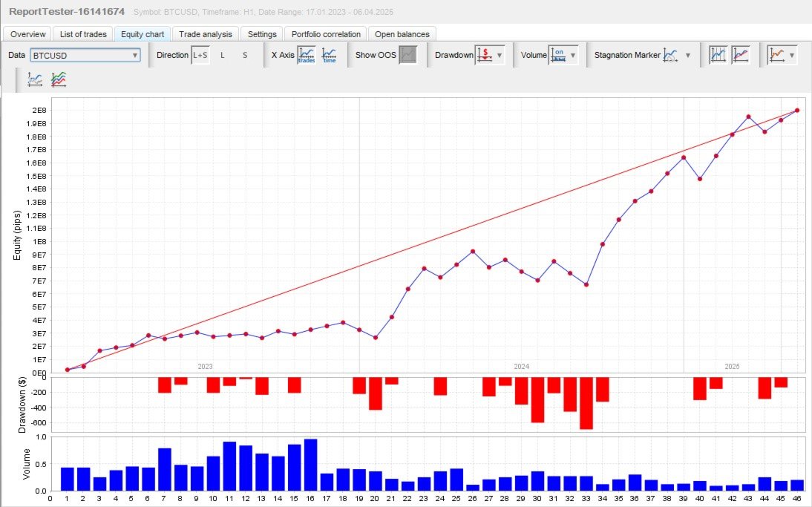
Task: Click the multi-colored lines chart icon
Action: [59, 79]
